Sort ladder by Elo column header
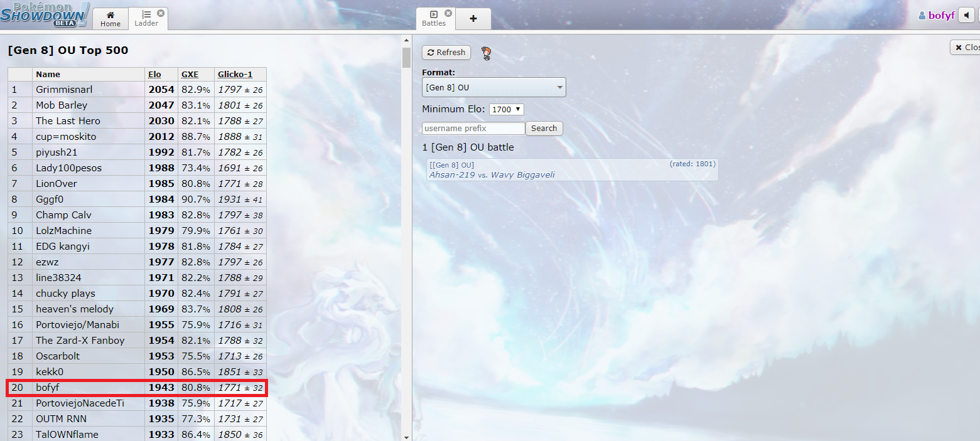Image resolution: width=980 pixels, height=441 pixels. pos(154,75)
